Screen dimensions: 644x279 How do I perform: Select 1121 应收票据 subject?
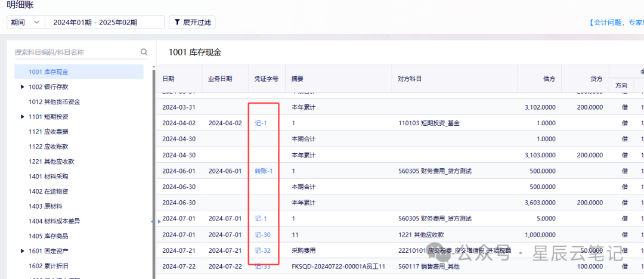pyautogui.click(x=48, y=132)
